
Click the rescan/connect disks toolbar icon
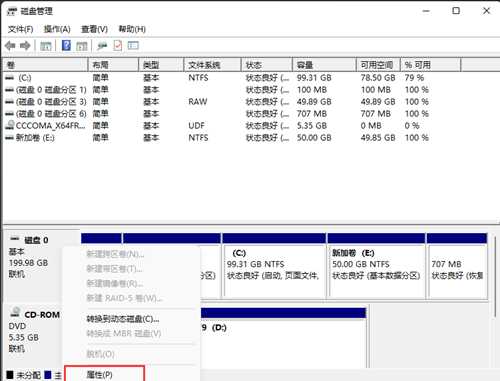[102, 46]
